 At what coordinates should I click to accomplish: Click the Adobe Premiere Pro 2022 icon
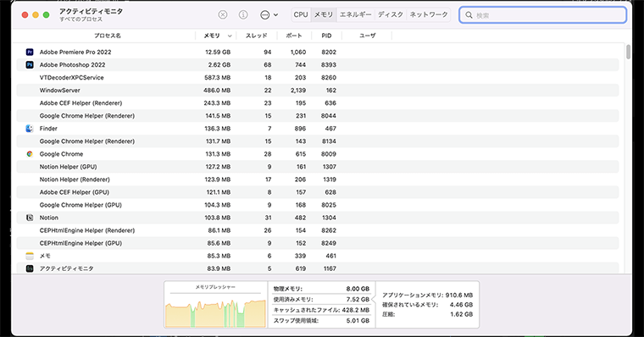[x=30, y=52]
